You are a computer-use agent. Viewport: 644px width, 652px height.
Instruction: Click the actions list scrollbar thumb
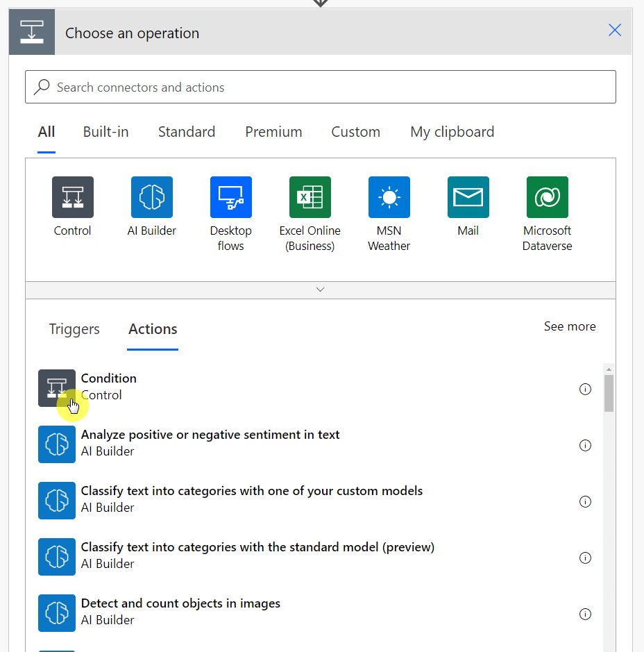pos(609,394)
